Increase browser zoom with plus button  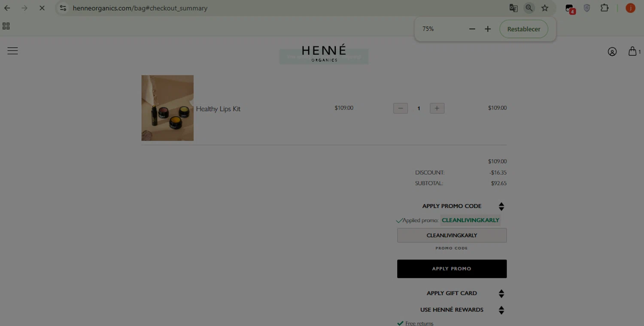pyautogui.click(x=488, y=29)
